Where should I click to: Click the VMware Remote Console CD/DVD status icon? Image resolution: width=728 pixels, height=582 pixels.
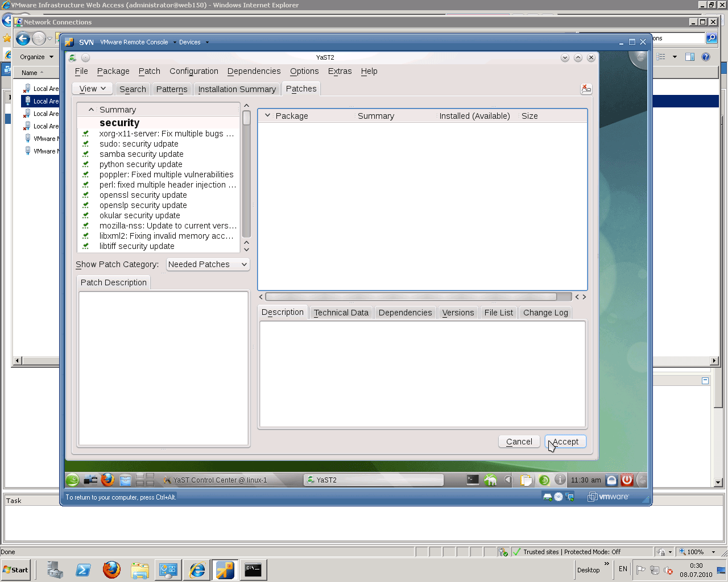[x=559, y=497]
